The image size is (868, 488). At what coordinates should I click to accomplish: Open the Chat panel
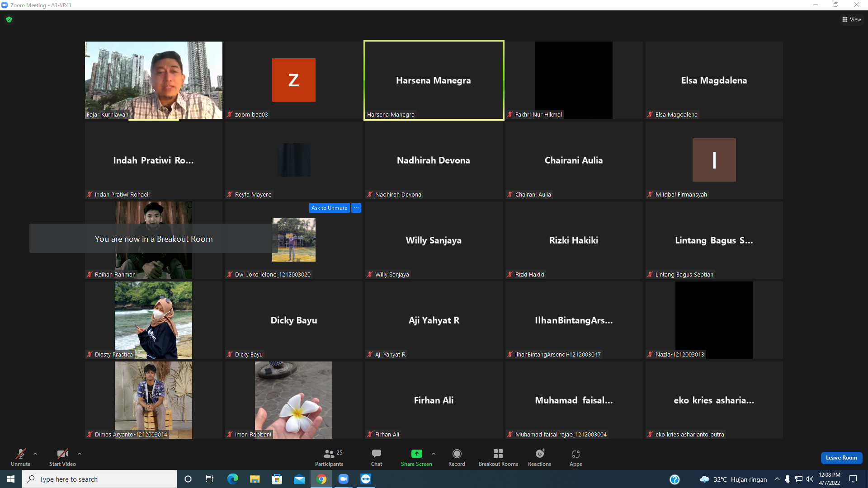coord(377,457)
